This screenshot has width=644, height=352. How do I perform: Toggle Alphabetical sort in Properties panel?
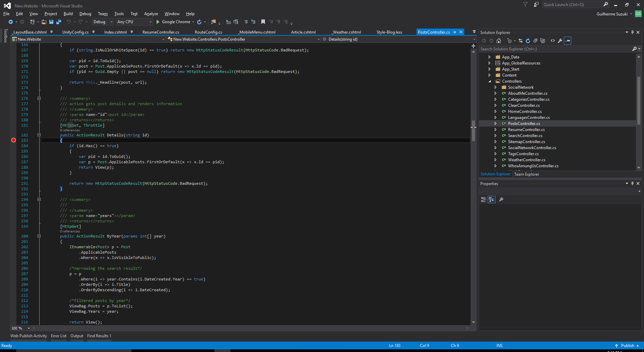[x=491, y=200]
